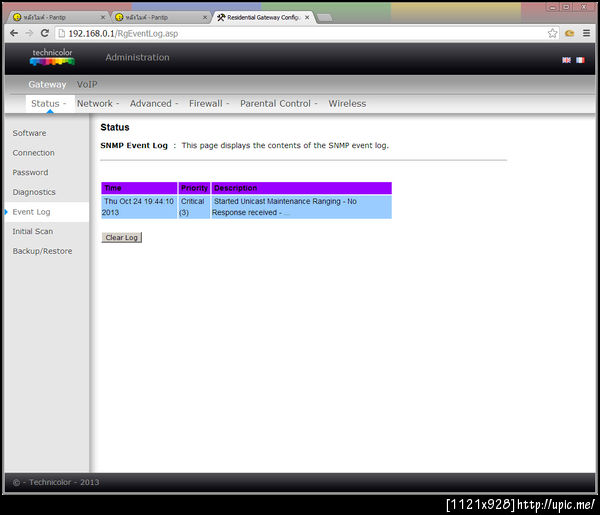Bookmark the page with the star icon
The image size is (600, 515).
click(x=552, y=33)
